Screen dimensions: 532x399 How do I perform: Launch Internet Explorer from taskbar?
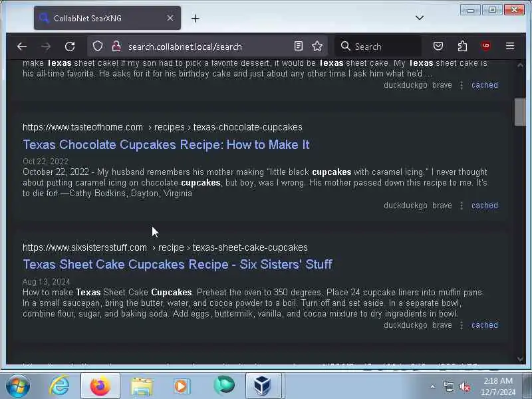pos(59,386)
